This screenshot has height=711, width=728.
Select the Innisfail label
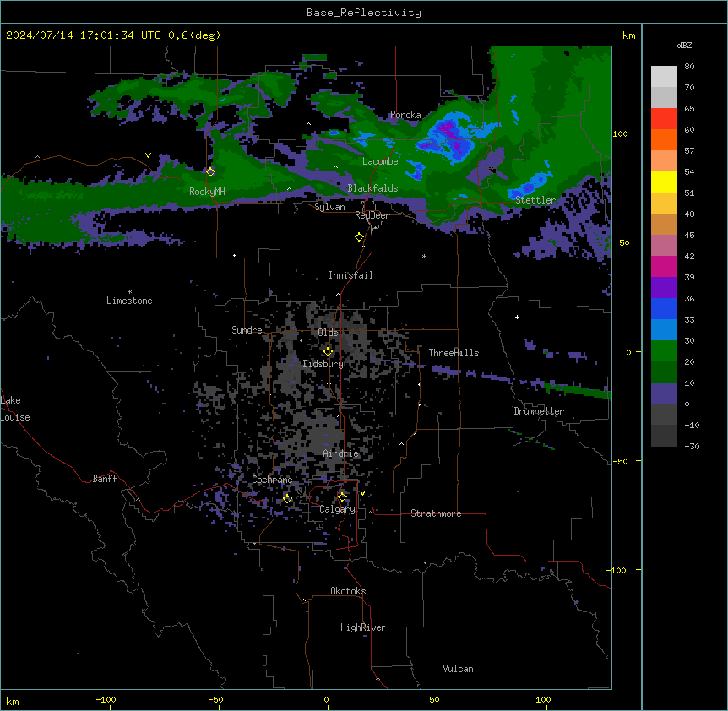(x=350, y=275)
